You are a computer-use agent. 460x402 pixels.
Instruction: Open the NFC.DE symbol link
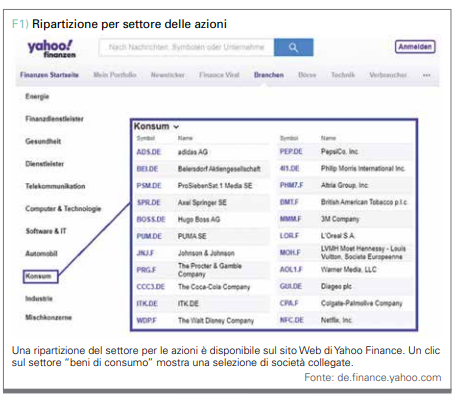click(291, 320)
